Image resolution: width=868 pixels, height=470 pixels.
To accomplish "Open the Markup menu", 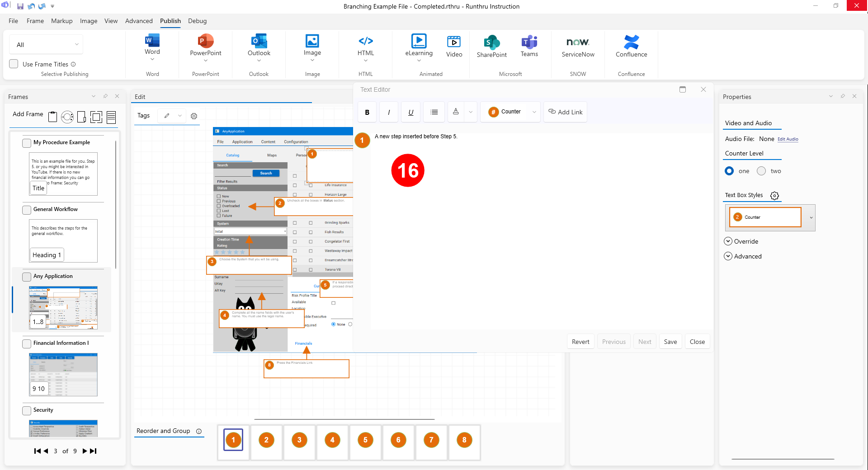I will [x=61, y=21].
